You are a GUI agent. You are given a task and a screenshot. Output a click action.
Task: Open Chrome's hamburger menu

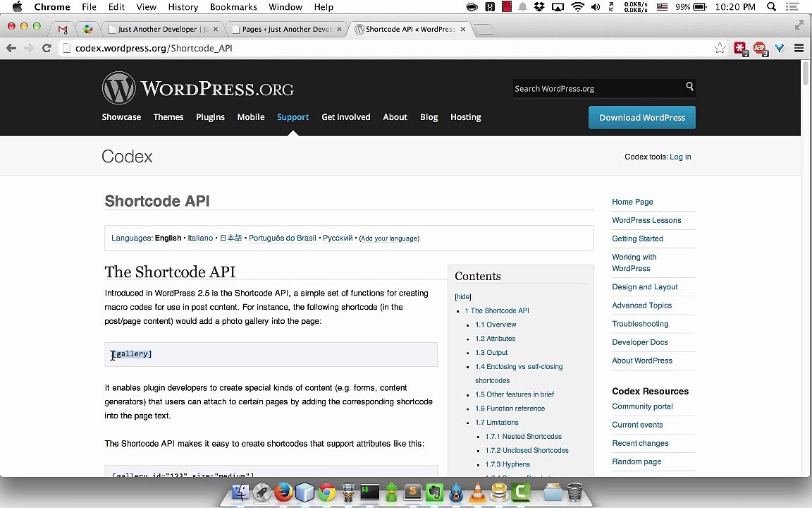point(799,48)
